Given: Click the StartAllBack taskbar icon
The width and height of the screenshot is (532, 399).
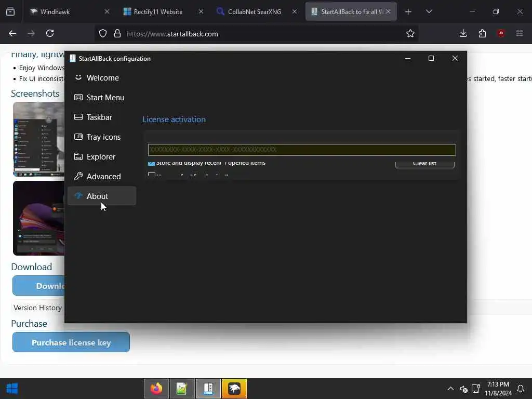Looking at the screenshot, I should tap(208, 389).
